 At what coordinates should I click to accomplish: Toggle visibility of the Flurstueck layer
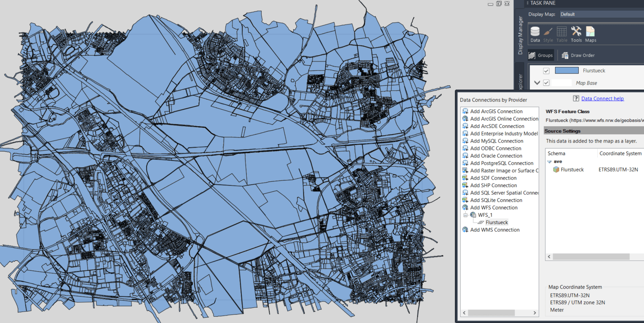tap(546, 70)
